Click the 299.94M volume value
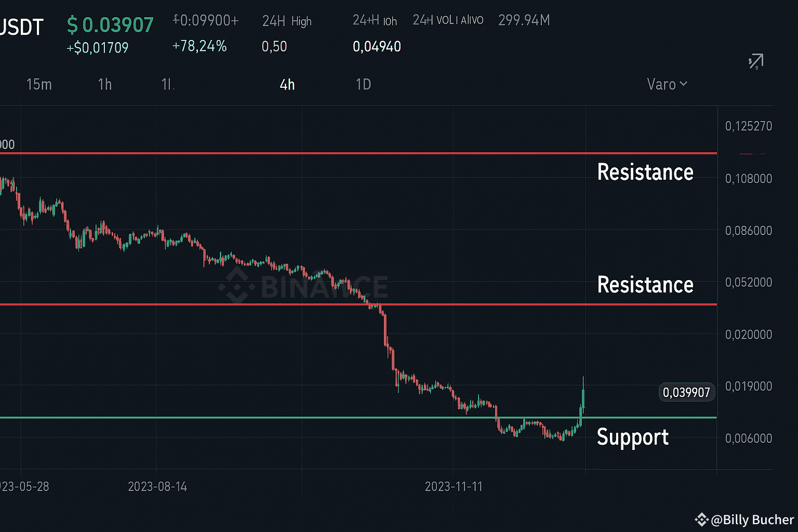 coord(524,20)
